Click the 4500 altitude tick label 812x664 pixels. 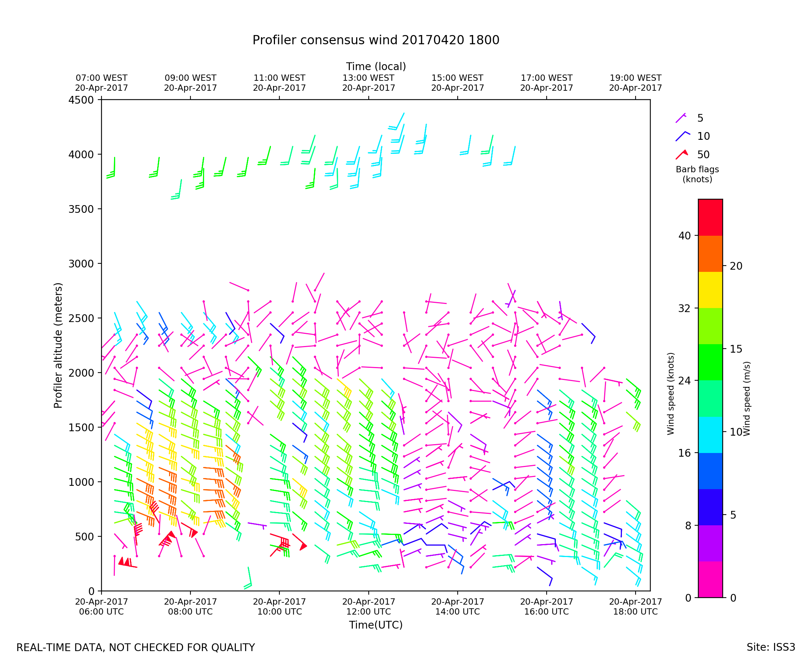(x=81, y=100)
